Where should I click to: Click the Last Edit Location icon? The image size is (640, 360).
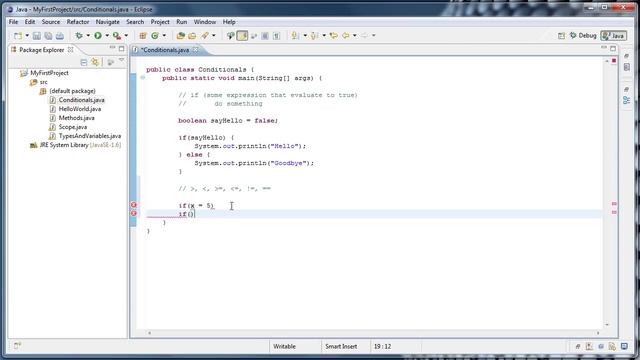[333, 36]
